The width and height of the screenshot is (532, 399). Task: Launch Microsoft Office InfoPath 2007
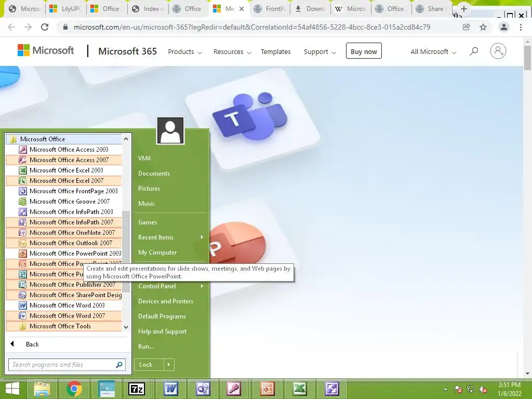(x=64, y=222)
